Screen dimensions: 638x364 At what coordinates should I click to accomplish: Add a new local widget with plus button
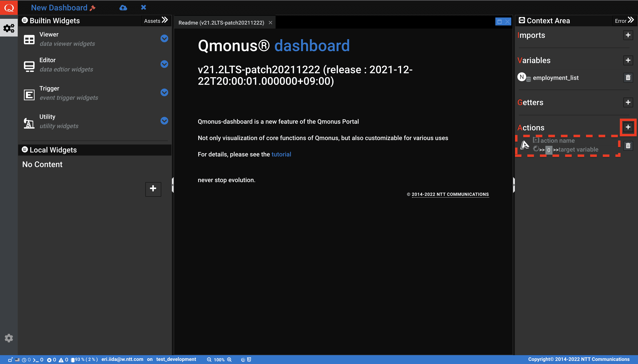click(x=153, y=189)
